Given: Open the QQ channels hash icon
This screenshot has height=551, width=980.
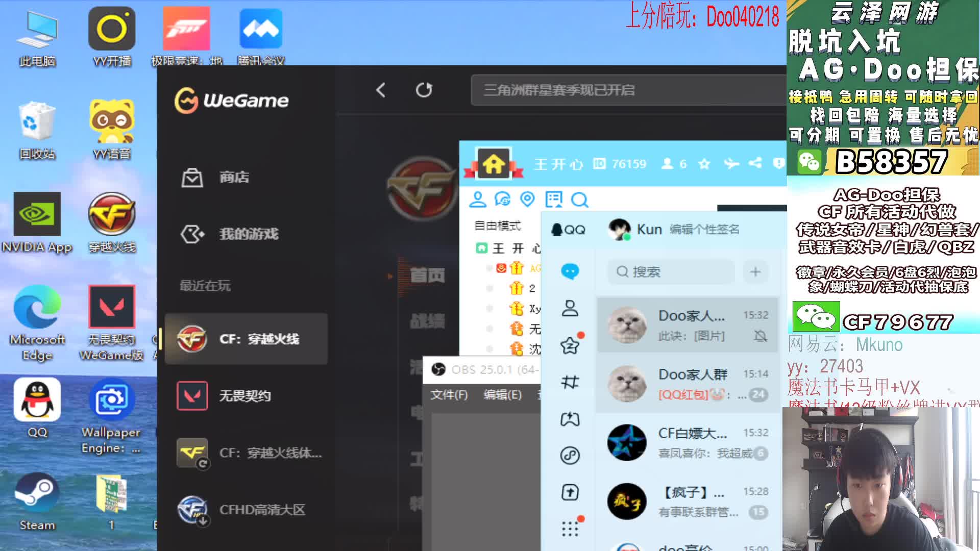Looking at the screenshot, I should click(x=570, y=382).
